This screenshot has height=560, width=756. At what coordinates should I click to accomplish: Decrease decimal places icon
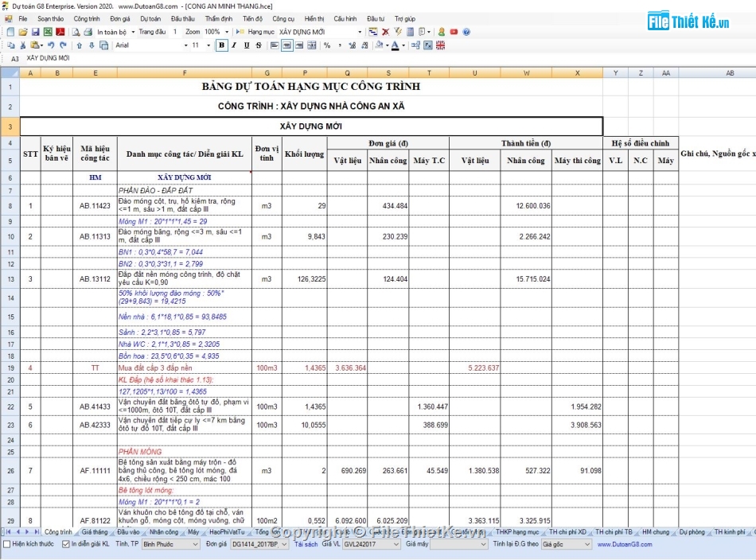coord(364,45)
